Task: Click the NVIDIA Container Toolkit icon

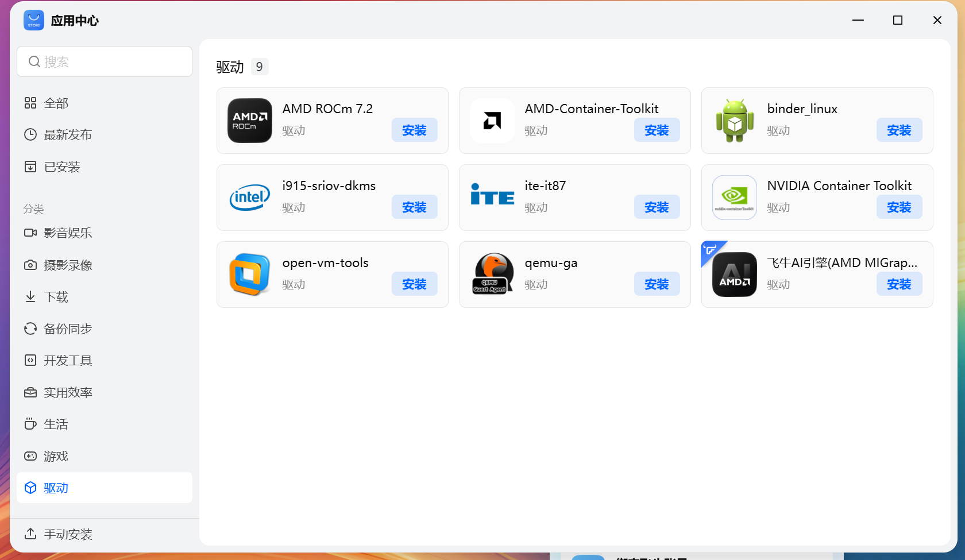Action: pos(735,198)
